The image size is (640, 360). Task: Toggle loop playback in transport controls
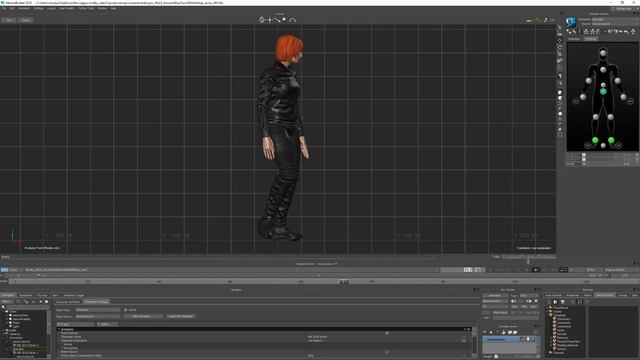click(x=563, y=270)
